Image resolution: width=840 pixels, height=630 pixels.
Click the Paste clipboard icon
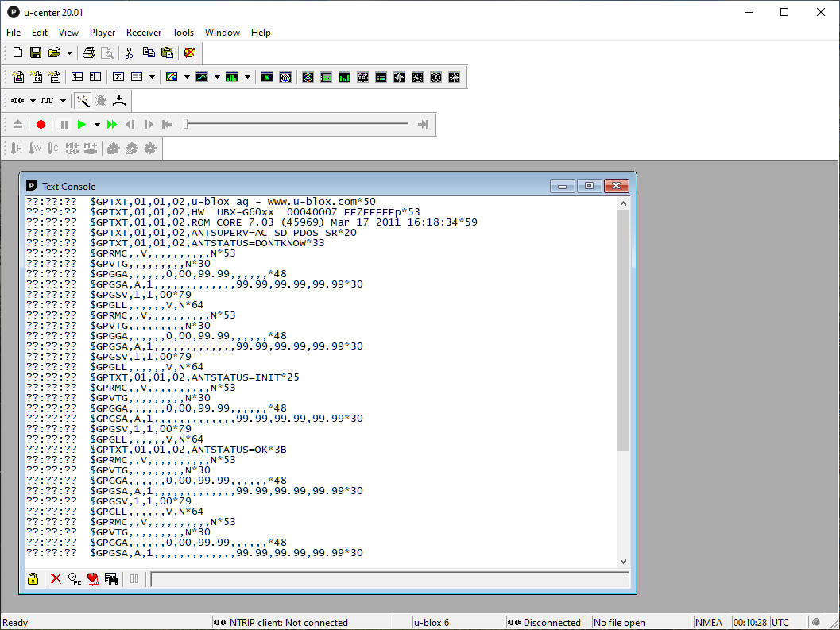[167, 52]
